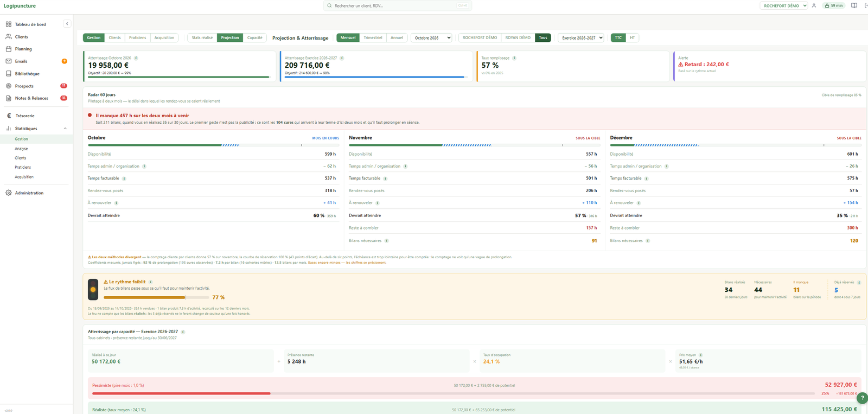The height and width of the screenshot is (414, 868).
Task: Open the Planning calendar in the sidebar
Action: click(x=23, y=49)
